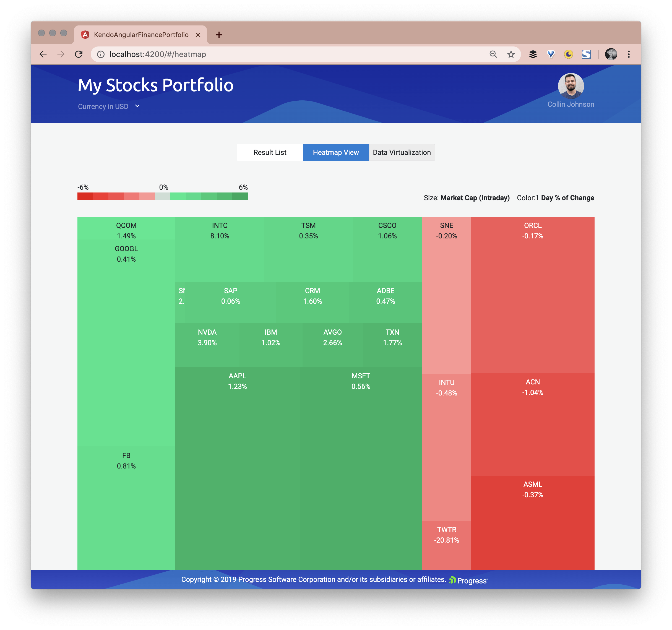The height and width of the screenshot is (630, 672).
Task: Select the Heatmap View toggle button
Action: click(x=336, y=152)
